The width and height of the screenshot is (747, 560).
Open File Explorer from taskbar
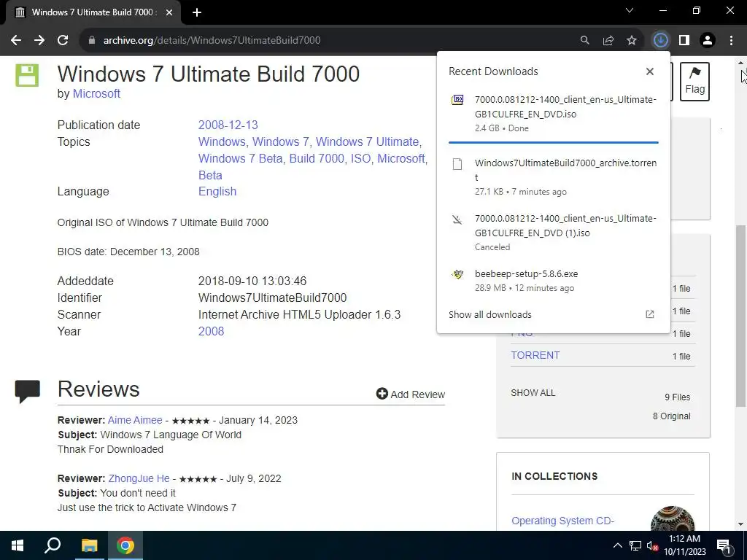pos(89,545)
